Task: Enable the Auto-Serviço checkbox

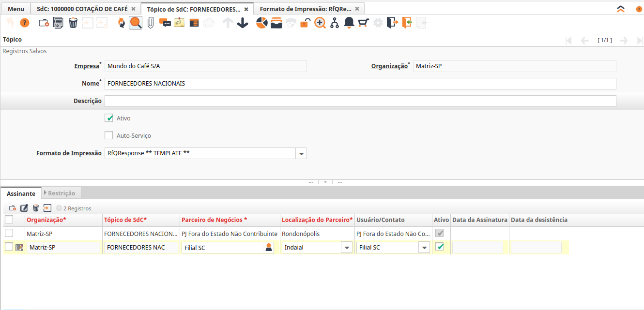Action: [x=109, y=135]
